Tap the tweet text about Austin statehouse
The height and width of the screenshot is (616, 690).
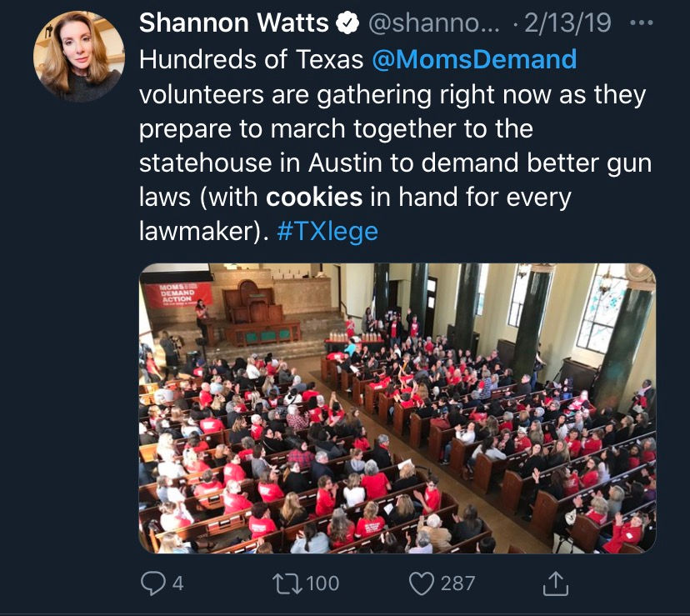point(395,145)
